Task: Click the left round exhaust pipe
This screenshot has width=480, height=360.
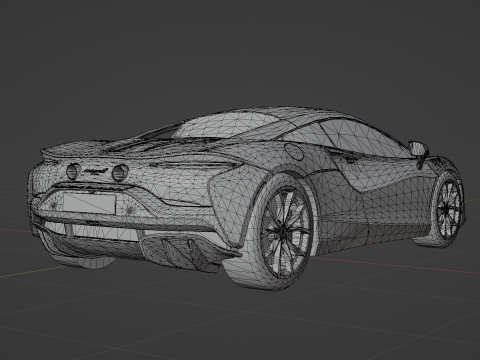Action: (x=73, y=171)
